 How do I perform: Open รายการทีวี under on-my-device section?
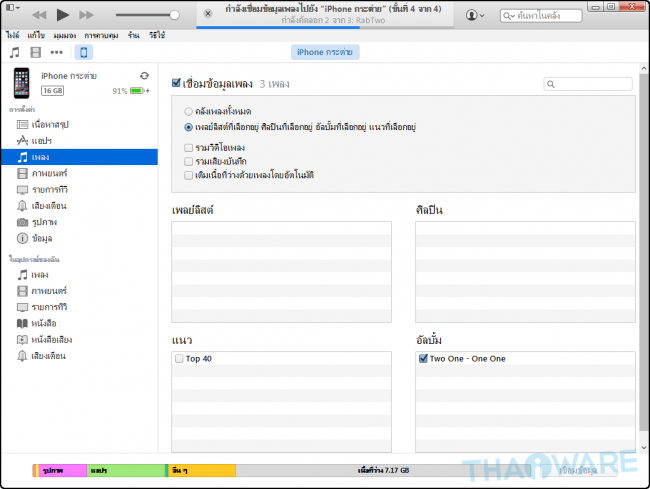click(41, 307)
